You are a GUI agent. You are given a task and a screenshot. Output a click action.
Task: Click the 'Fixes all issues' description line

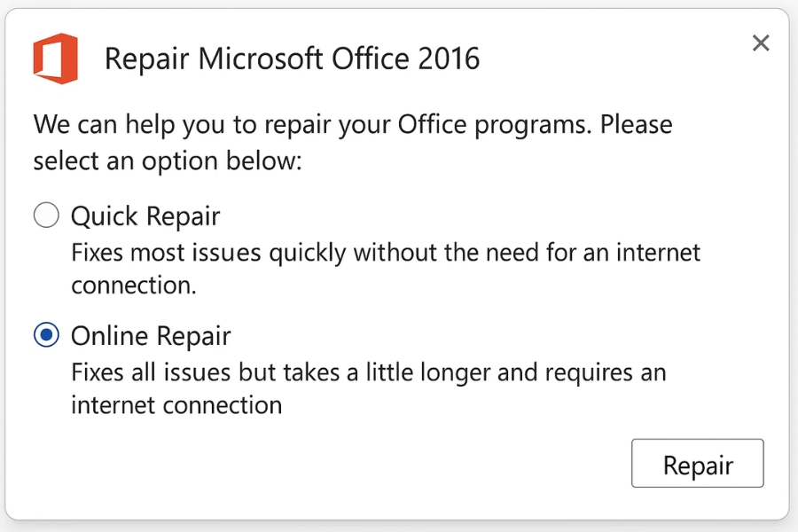coord(368,372)
